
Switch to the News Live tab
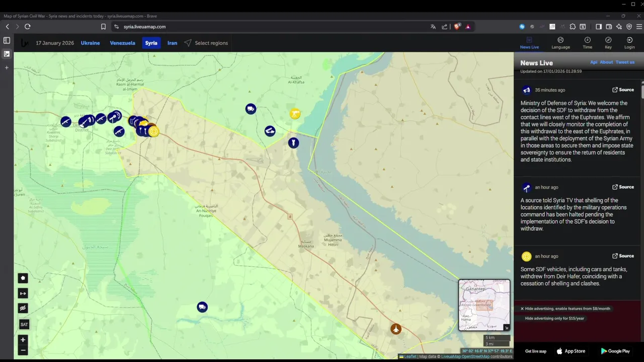point(529,43)
